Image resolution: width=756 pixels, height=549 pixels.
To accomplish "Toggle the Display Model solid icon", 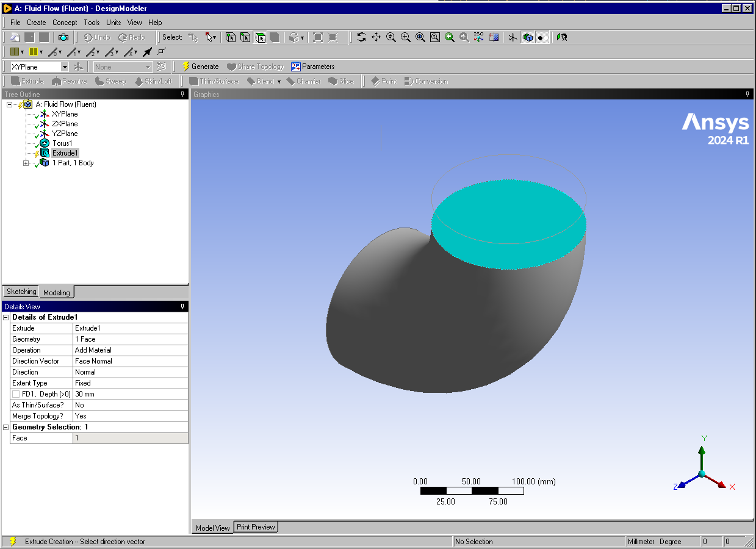I will coord(528,37).
